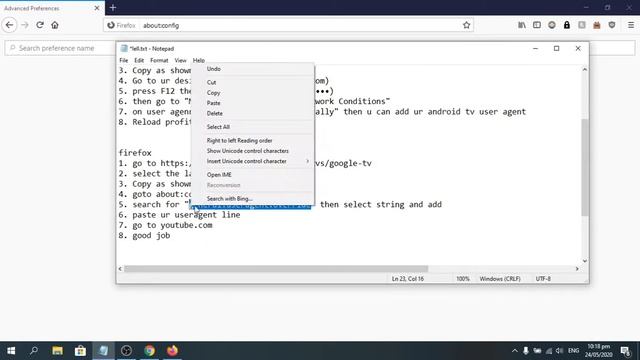Image resolution: width=640 pixels, height=360 pixels.
Task: Click the red briefcase extension icon
Action: click(x=597, y=25)
